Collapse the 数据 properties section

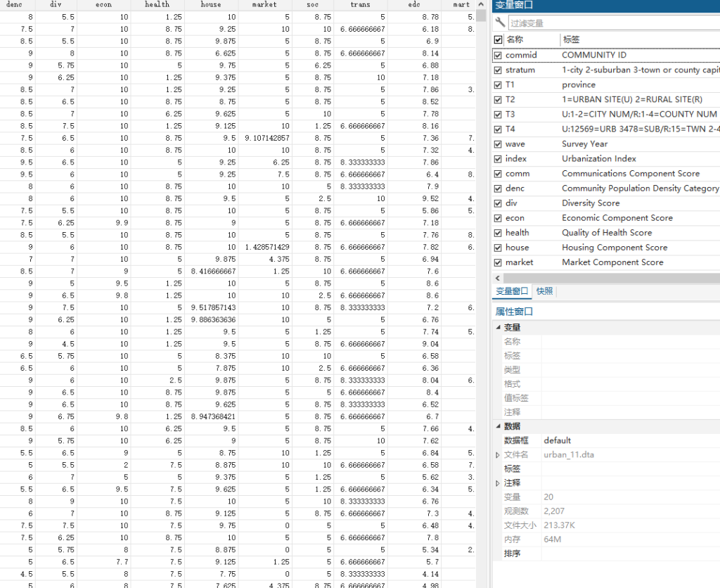[499, 426]
